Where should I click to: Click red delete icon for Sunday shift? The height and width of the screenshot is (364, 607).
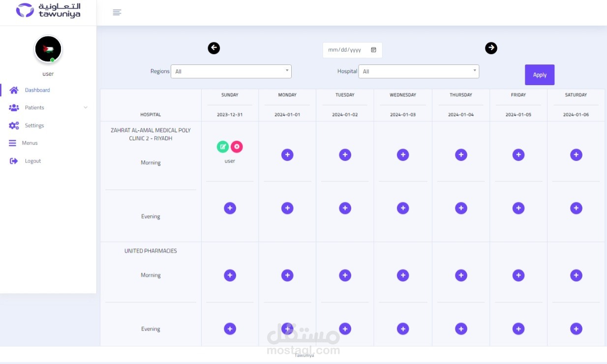tap(237, 147)
